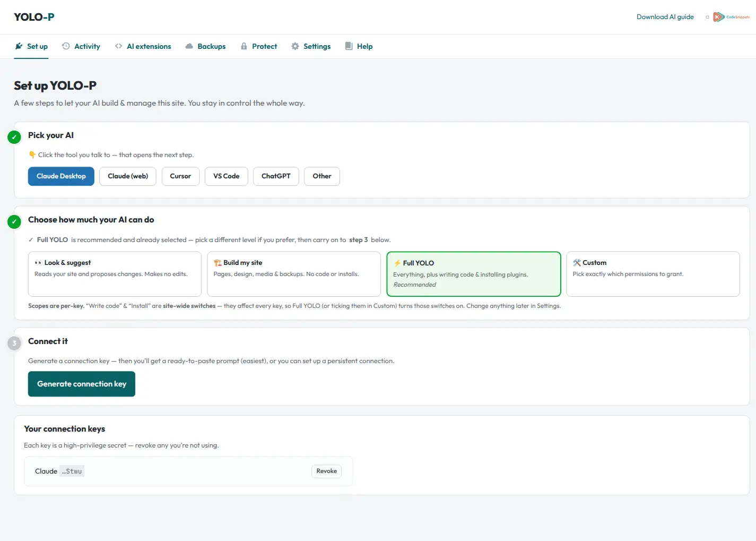Choose ChatGPT as your AI

point(276,176)
